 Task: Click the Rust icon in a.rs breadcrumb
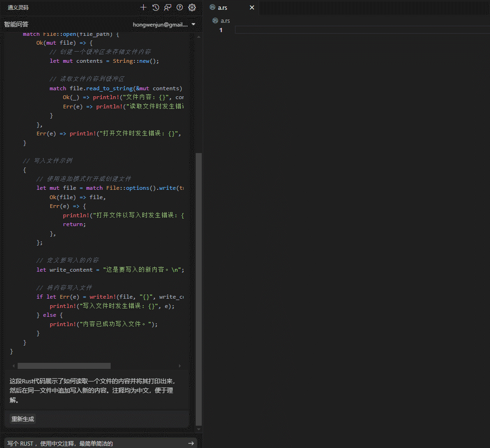click(x=215, y=20)
